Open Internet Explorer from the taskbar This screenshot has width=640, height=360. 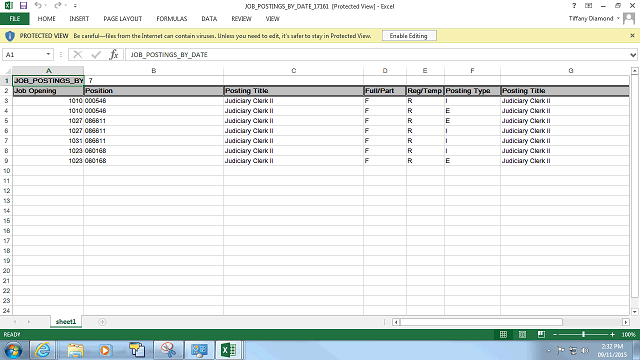(43, 350)
